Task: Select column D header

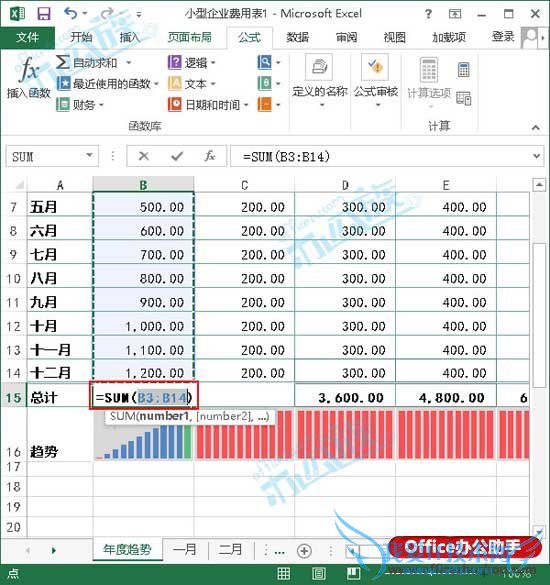Action: tap(345, 185)
